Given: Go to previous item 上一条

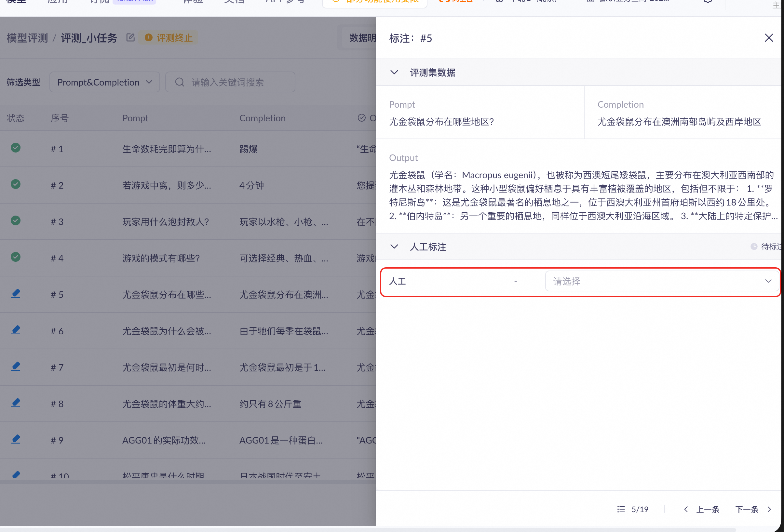Looking at the screenshot, I should 702,509.
